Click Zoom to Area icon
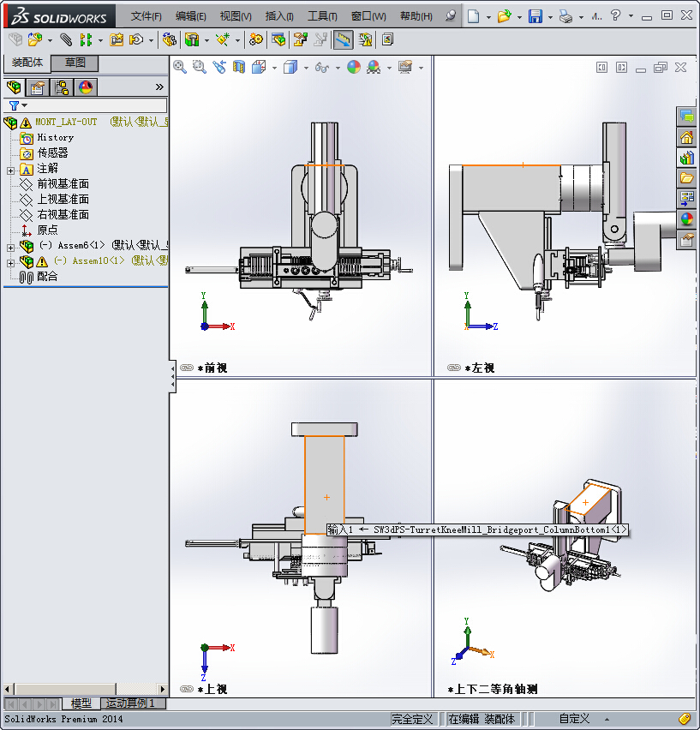700x730 pixels. click(x=199, y=67)
